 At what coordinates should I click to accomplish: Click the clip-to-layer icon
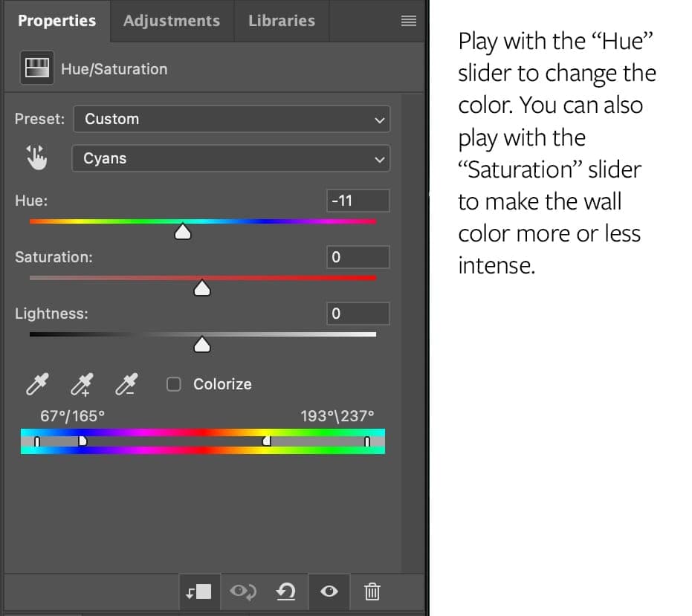point(199,592)
